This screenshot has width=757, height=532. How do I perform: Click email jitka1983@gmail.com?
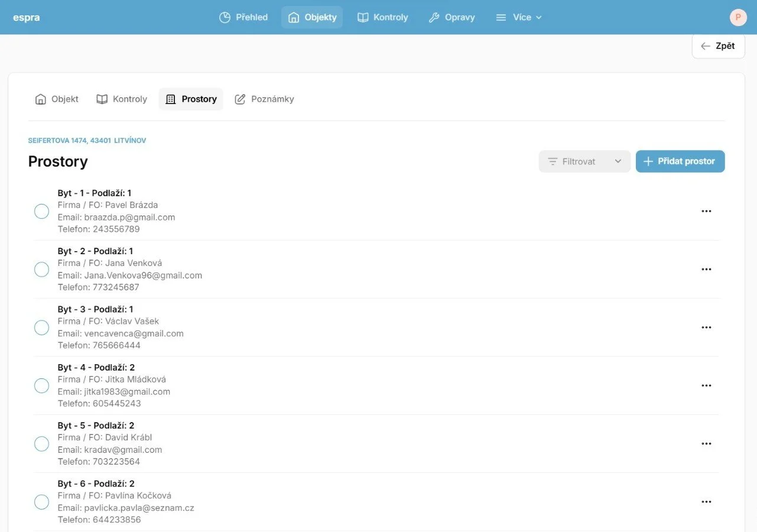(128, 391)
